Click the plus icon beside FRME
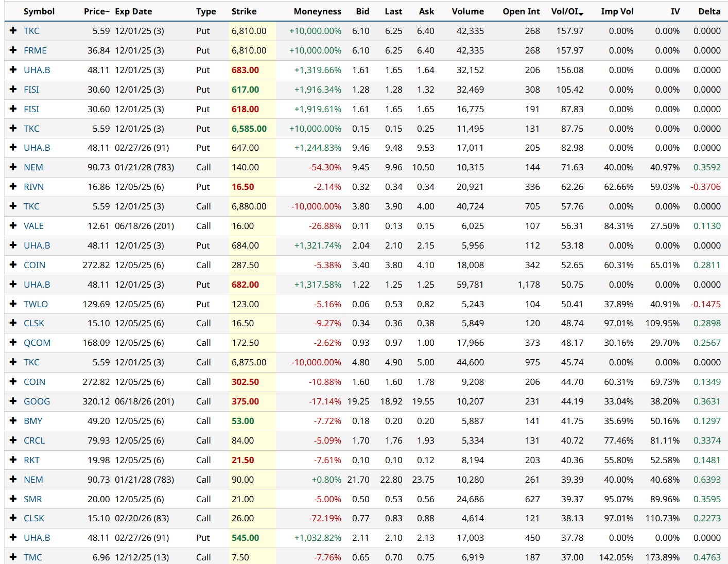728x564 pixels. pos(13,50)
